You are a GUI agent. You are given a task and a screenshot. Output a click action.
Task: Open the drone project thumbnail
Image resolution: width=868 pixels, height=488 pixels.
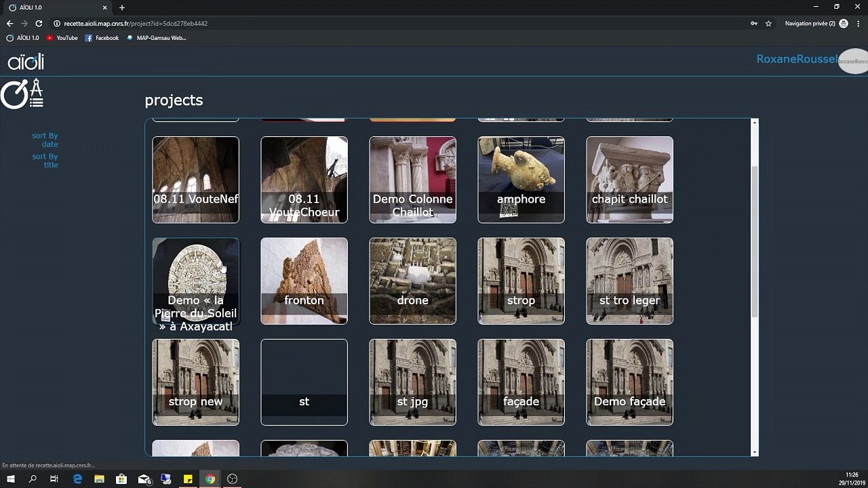point(412,281)
